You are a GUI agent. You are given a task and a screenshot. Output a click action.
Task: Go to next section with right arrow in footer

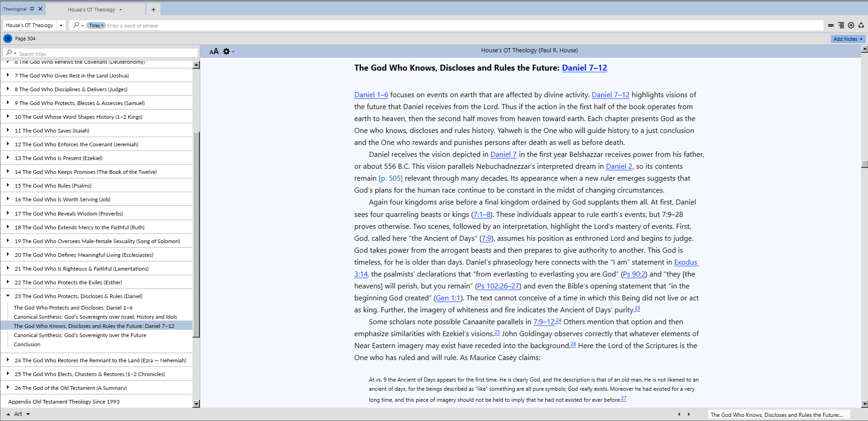coord(688,414)
